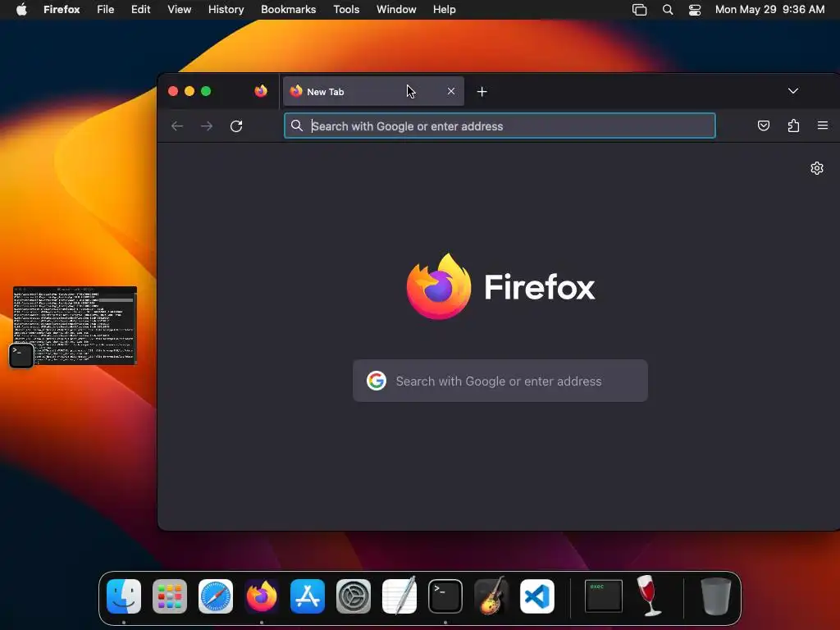Open the Save to Pocket button
This screenshot has height=630, width=840.
tap(764, 126)
